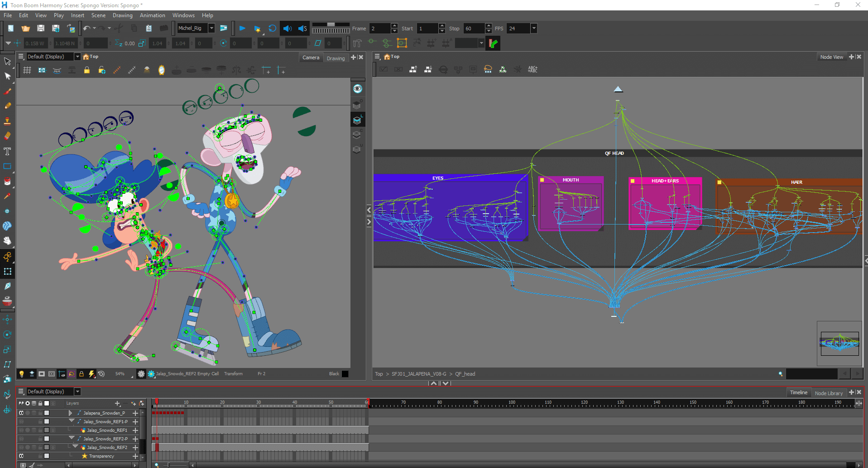Open the Michel_Rig workspace dropdown
This screenshot has height=468, width=868.
[211, 29]
